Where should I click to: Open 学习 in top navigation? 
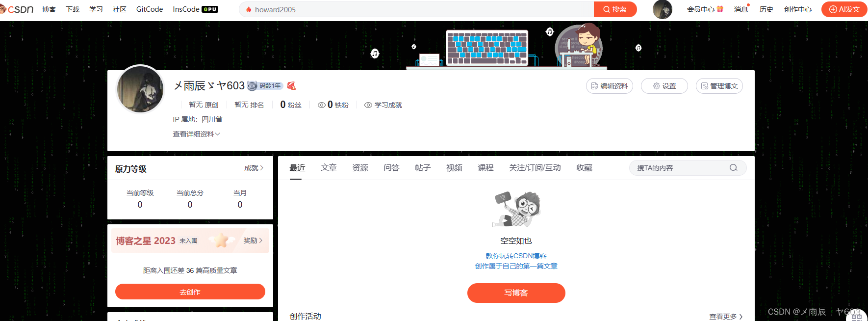click(x=96, y=9)
